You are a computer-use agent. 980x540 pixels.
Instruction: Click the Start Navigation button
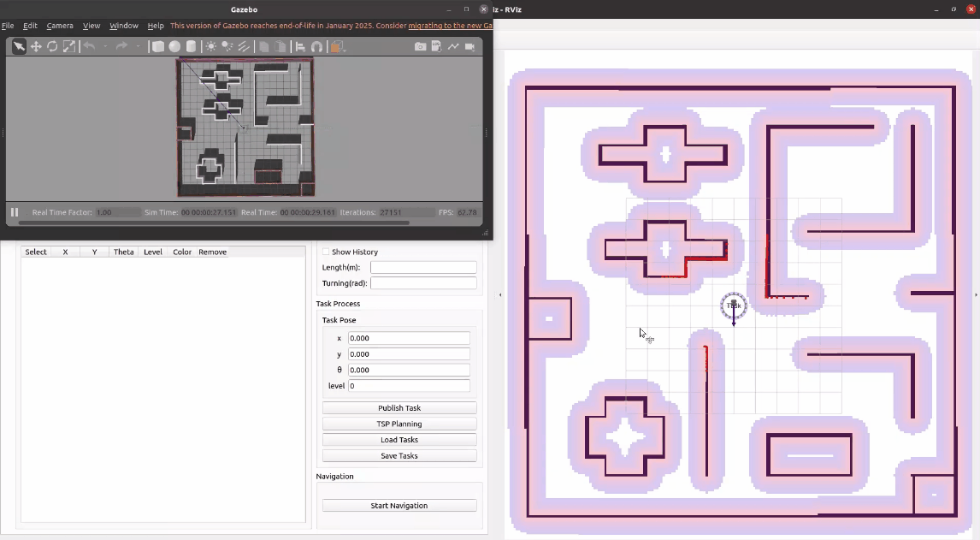click(399, 506)
